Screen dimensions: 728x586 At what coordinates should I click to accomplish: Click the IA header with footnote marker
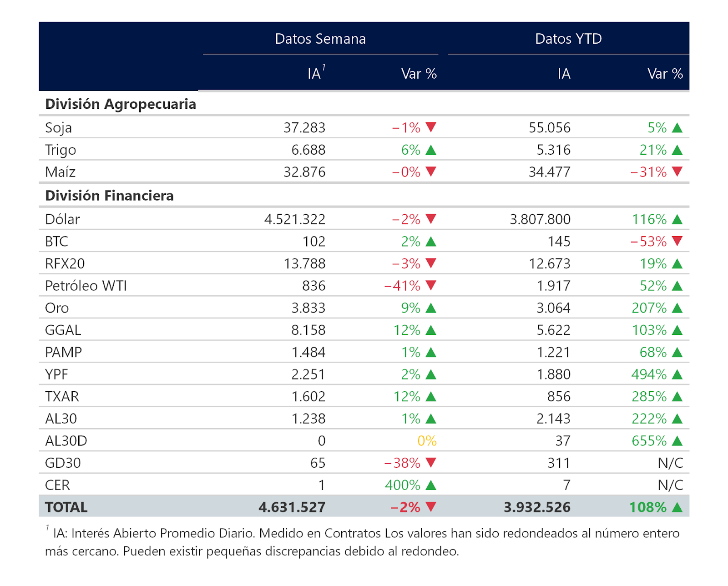click(x=316, y=73)
